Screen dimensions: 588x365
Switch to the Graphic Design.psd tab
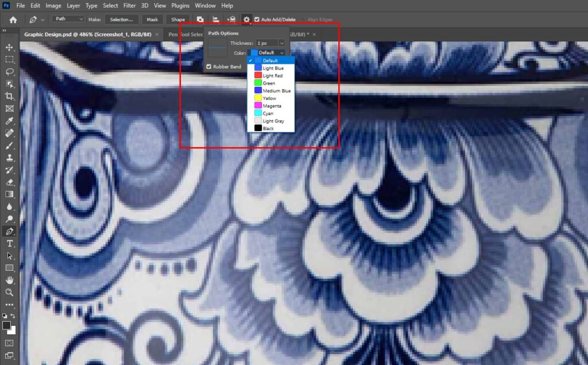[x=88, y=34]
